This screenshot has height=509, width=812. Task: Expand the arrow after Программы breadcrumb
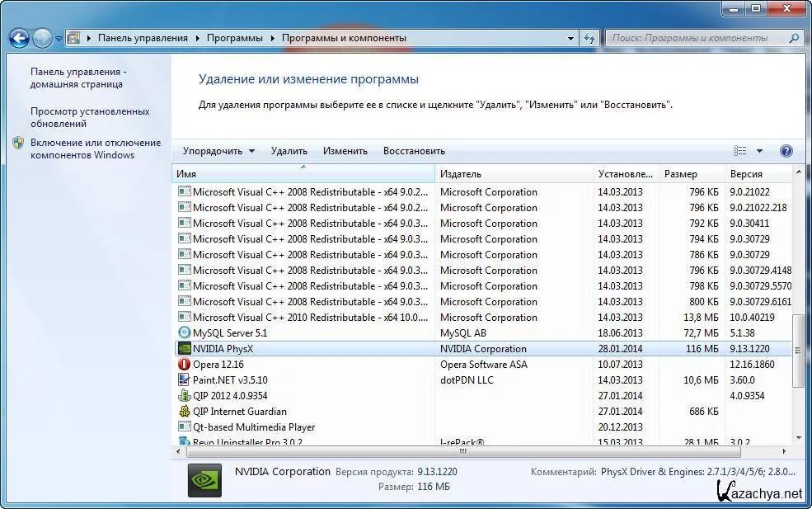pos(272,38)
